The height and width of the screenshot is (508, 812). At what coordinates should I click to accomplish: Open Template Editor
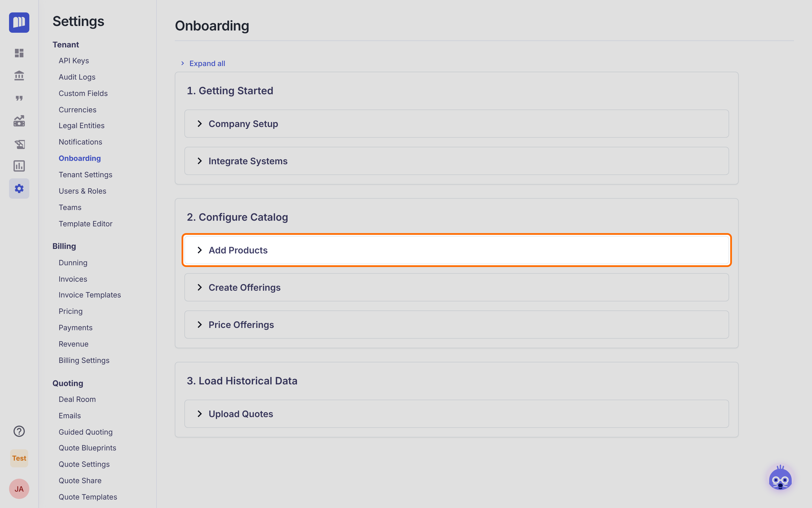pos(85,224)
